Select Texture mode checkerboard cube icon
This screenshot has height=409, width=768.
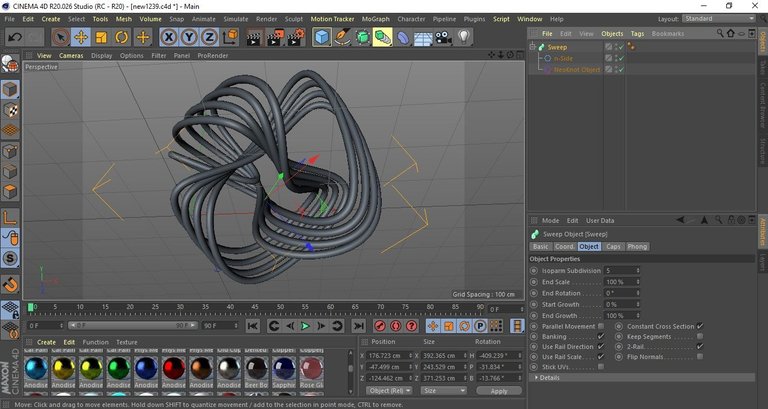10,110
